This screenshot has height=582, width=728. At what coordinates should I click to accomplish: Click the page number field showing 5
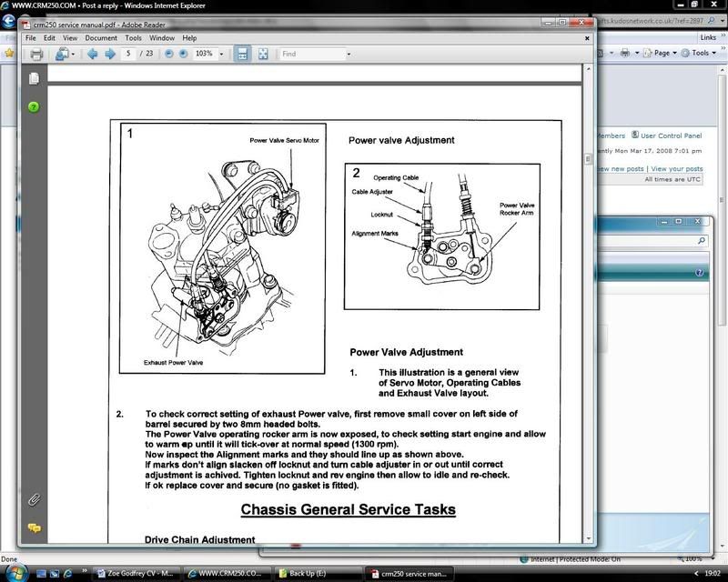point(127,54)
